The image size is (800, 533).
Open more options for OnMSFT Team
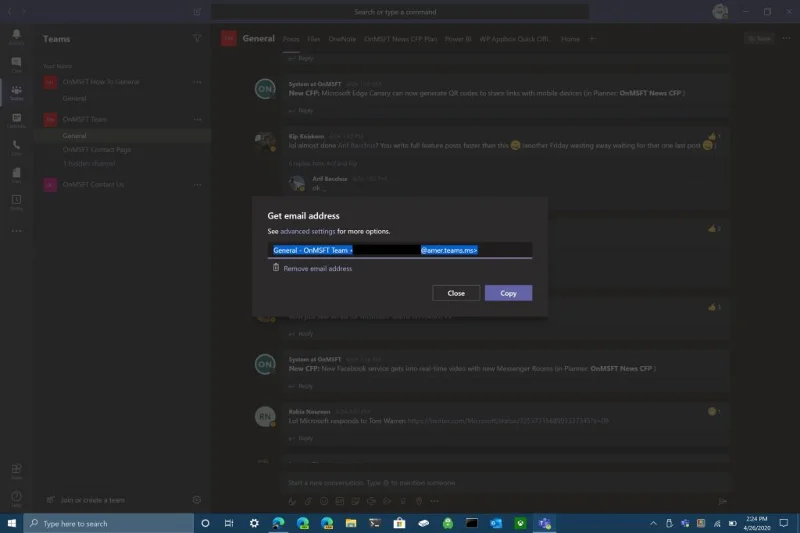coord(197,119)
